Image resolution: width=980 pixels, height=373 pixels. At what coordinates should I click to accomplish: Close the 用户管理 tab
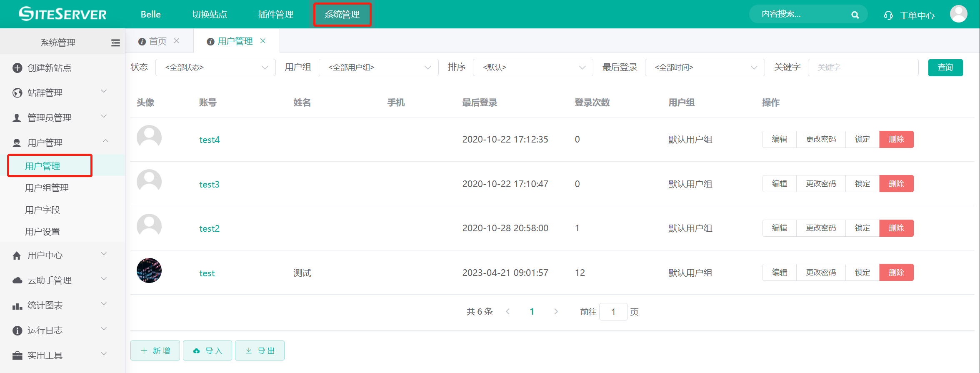click(263, 41)
